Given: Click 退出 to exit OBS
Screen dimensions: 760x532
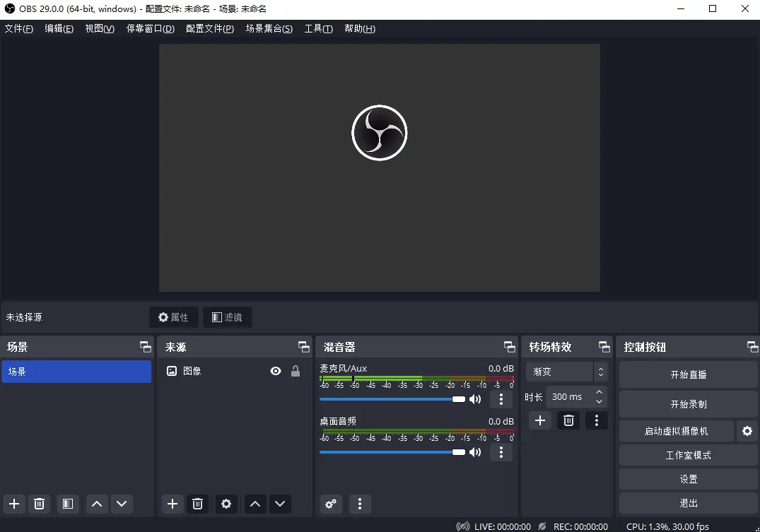Looking at the screenshot, I should pos(689,503).
